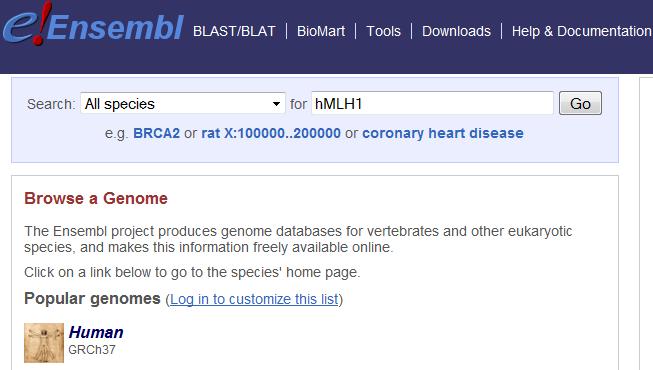
Task: Open Help & Documentation
Action: [581, 31]
